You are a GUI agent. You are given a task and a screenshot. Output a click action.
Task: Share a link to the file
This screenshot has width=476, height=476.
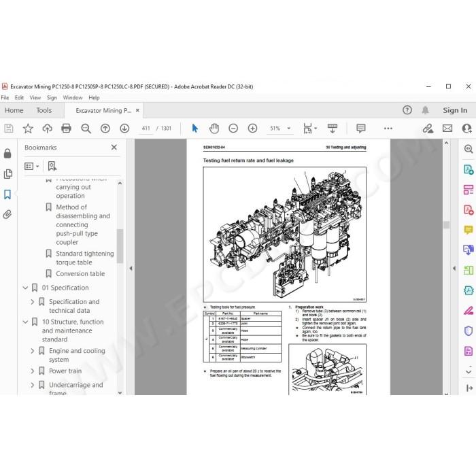pos(428,129)
